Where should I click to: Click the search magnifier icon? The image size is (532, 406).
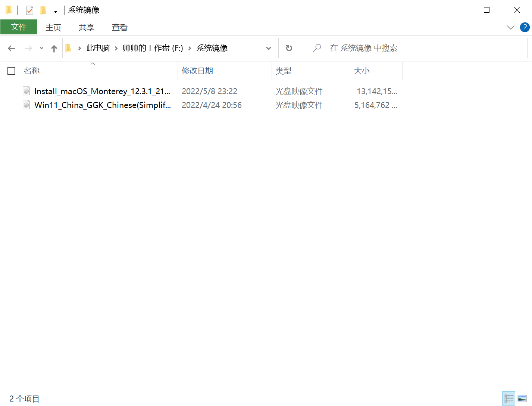pos(317,48)
